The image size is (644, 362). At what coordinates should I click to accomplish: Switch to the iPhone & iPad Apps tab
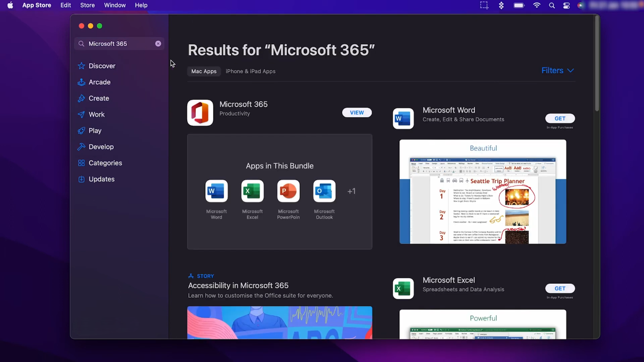tap(251, 71)
